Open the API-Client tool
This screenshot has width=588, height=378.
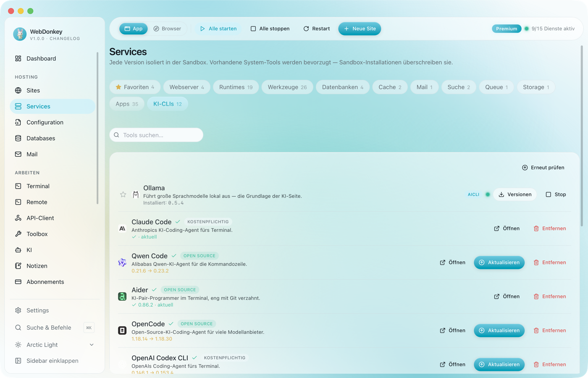[x=53, y=218]
